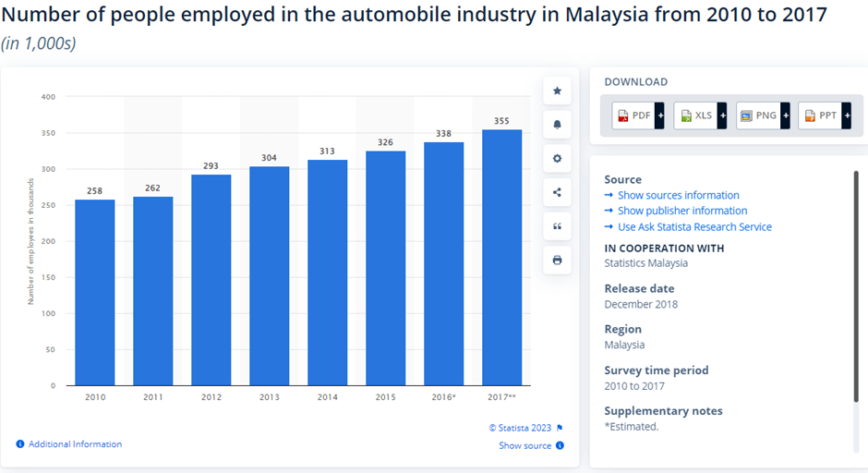Expand PPT download plus button
Viewport: 868px width, 473px height.
[846, 115]
